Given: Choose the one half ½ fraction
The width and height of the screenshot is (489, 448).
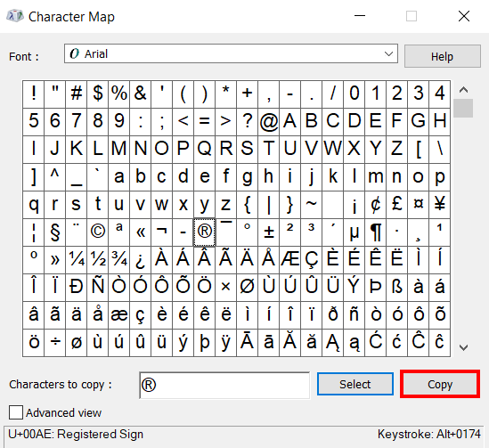Looking at the screenshot, I should tap(98, 260).
